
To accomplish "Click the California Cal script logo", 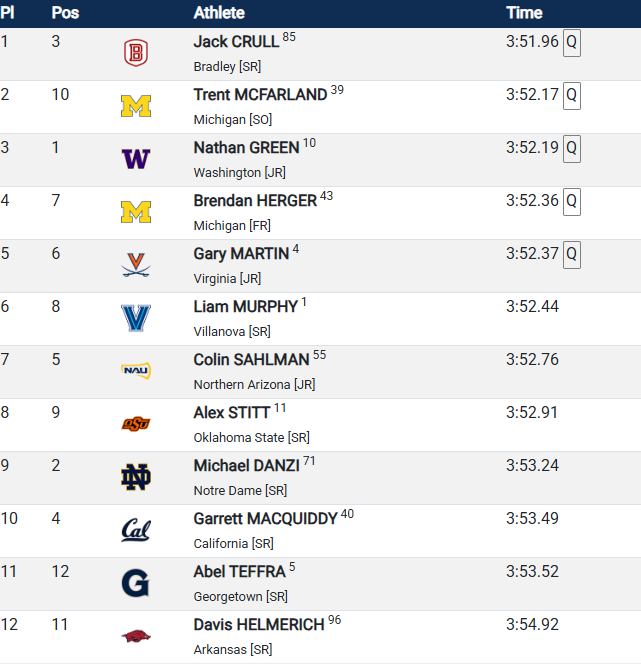I will click(136, 530).
